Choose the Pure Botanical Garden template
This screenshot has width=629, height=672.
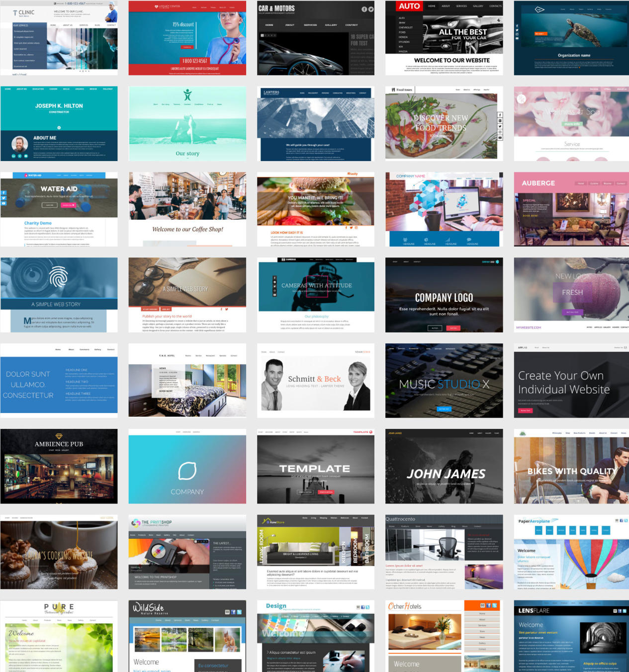[59, 636]
